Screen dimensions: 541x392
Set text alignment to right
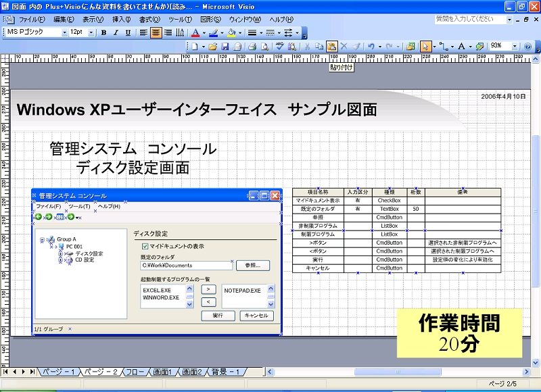point(168,32)
